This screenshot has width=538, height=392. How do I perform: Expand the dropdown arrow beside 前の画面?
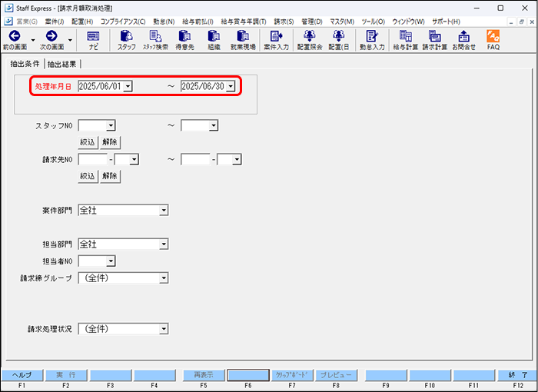tap(33, 40)
